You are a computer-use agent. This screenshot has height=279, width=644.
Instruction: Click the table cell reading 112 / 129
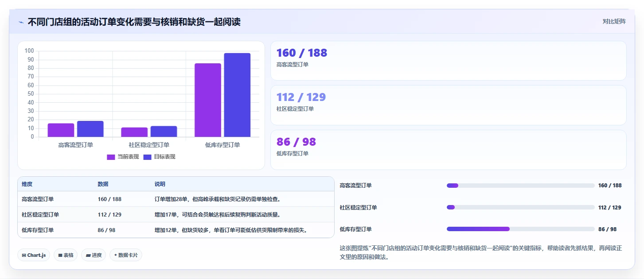click(x=109, y=215)
